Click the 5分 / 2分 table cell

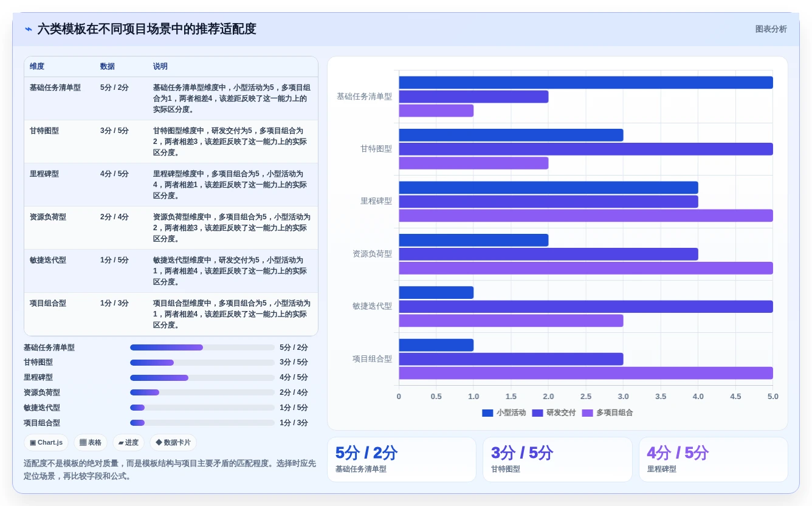tap(114, 87)
